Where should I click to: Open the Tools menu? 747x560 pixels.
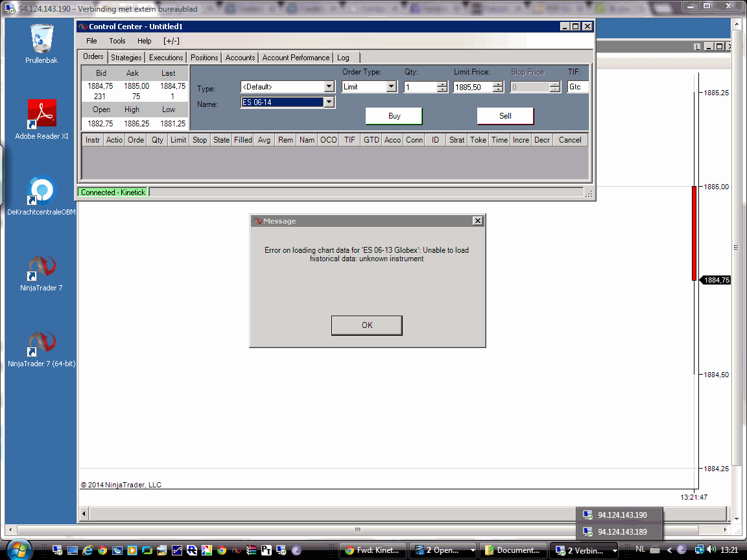tap(117, 41)
